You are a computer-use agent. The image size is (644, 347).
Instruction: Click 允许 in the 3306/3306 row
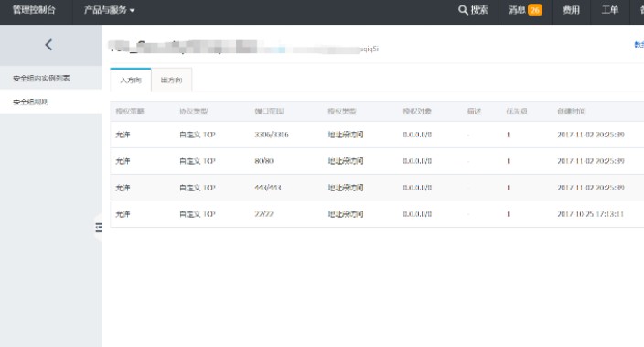tap(123, 135)
